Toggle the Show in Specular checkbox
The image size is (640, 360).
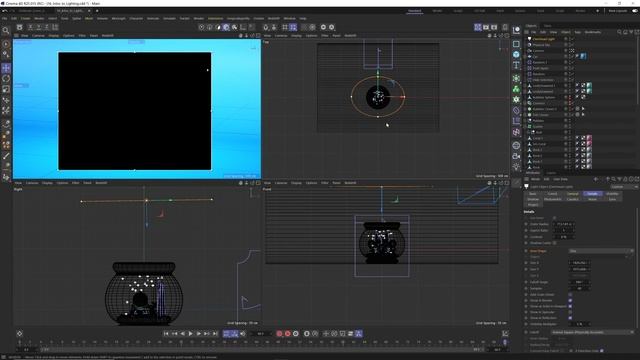[x=570, y=312]
